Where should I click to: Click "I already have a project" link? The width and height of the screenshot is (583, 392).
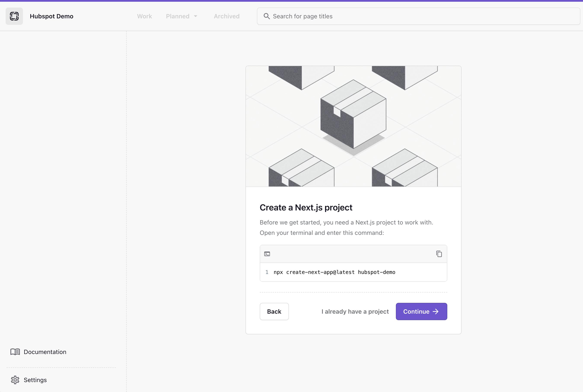tap(355, 311)
